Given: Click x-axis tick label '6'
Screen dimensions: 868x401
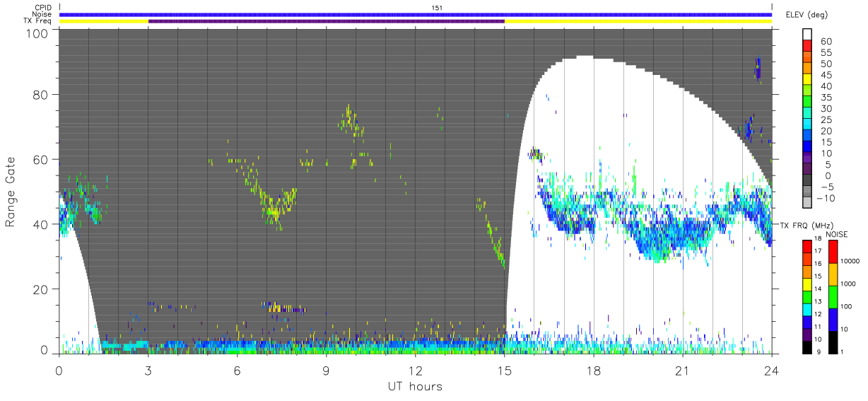Looking at the screenshot, I should point(237,370).
